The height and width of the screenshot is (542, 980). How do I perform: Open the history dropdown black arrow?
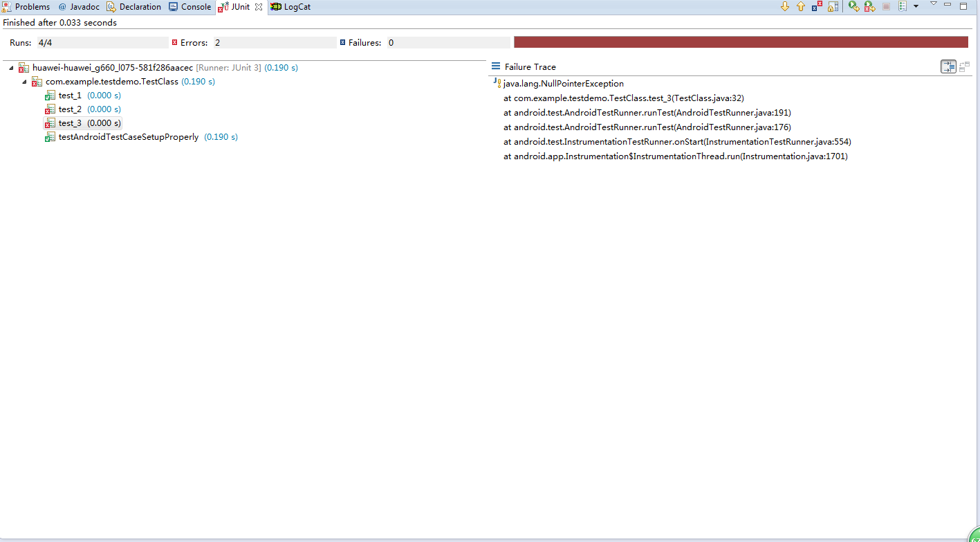pos(916,6)
